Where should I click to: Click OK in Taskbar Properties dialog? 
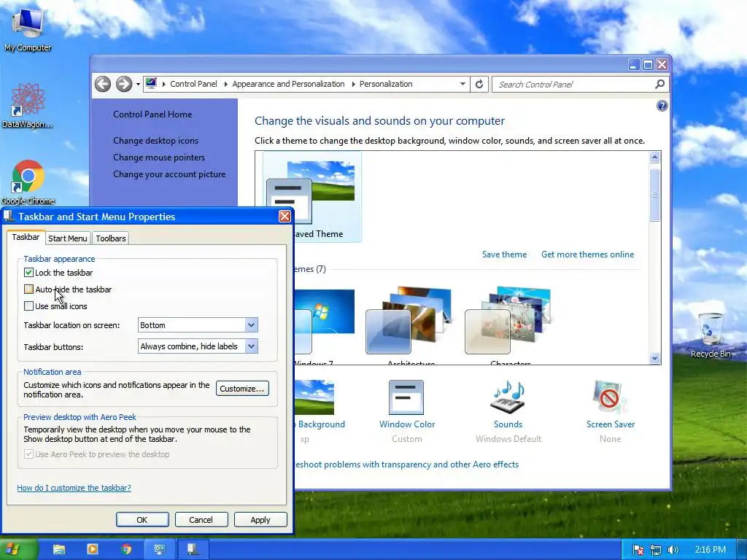coord(142,519)
